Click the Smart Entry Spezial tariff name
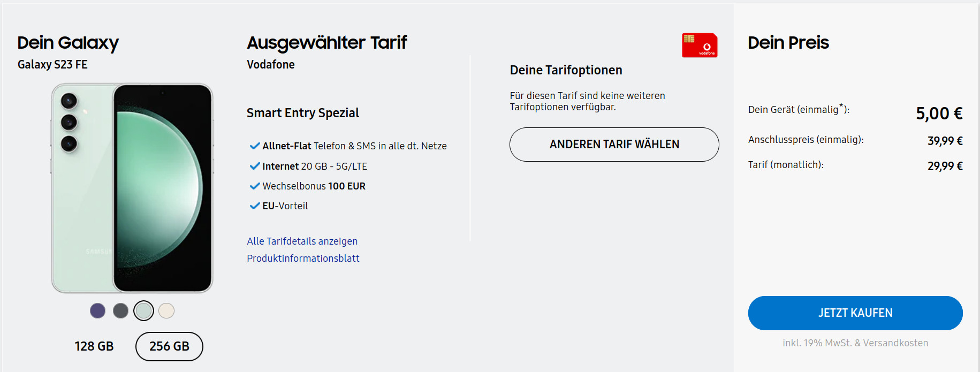The image size is (980, 372). (x=302, y=113)
